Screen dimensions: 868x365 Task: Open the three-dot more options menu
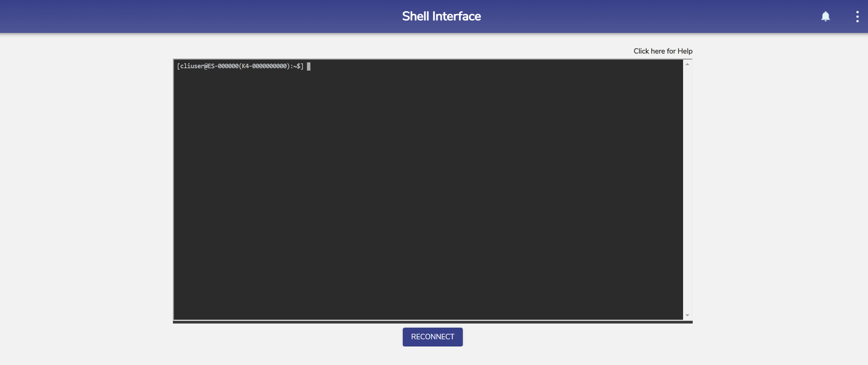[857, 16]
